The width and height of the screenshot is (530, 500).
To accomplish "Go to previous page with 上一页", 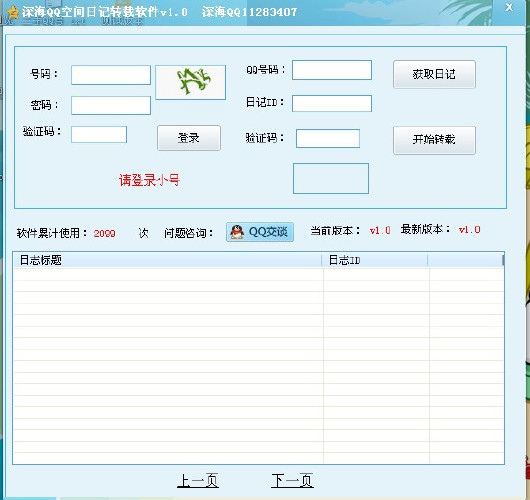I will pos(198,480).
